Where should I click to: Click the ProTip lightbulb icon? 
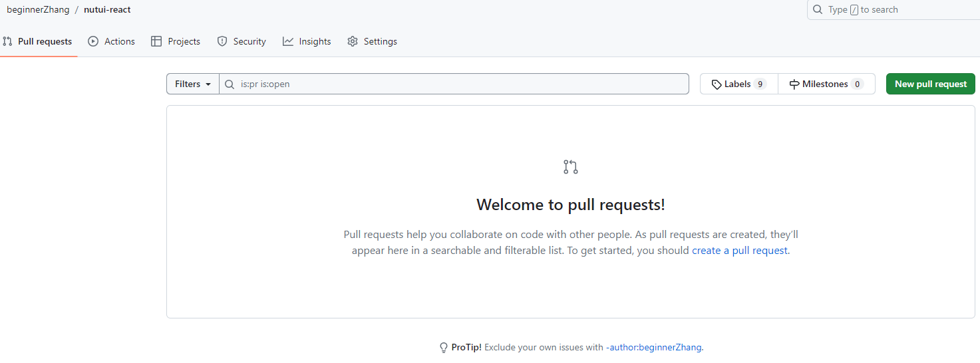444,348
